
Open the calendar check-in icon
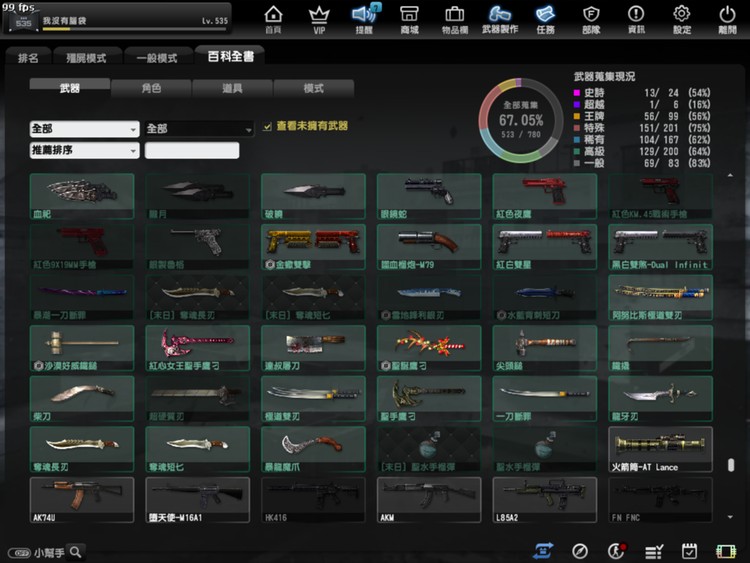click(689, 551)
